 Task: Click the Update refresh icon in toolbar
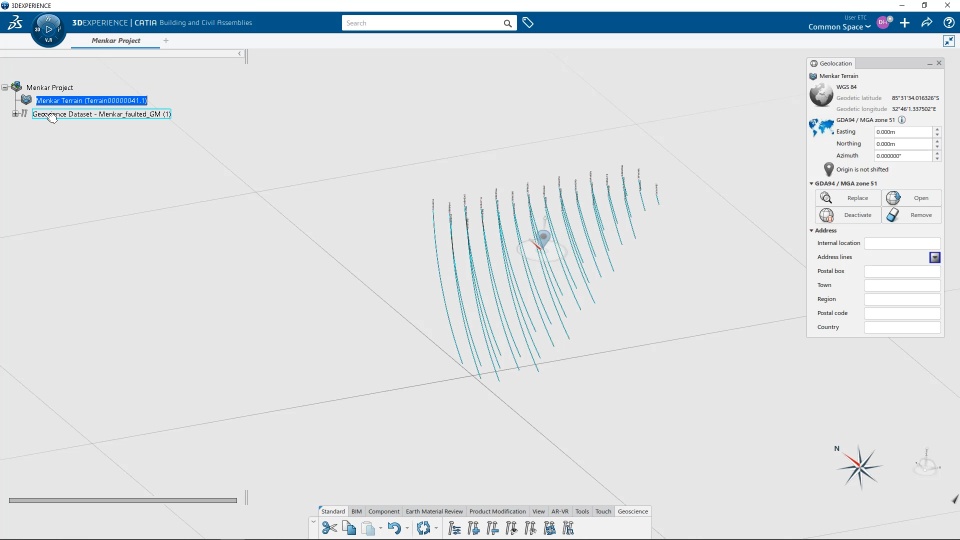(x=423, y=528)
